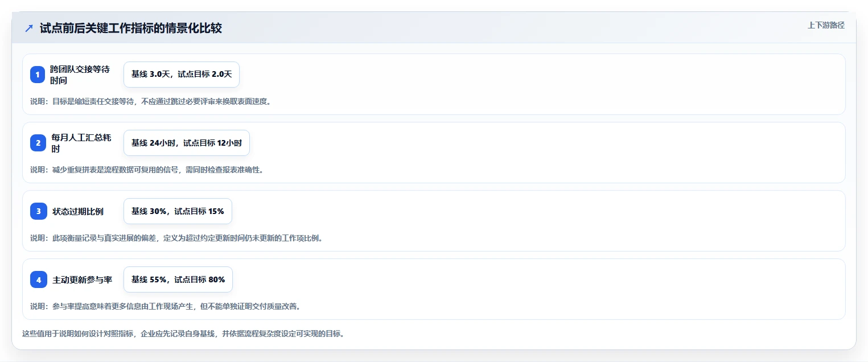Click number badge 1 for 跨团队交接等待时间
This screenshot has width=868, height=362.
tap(38, 75)
